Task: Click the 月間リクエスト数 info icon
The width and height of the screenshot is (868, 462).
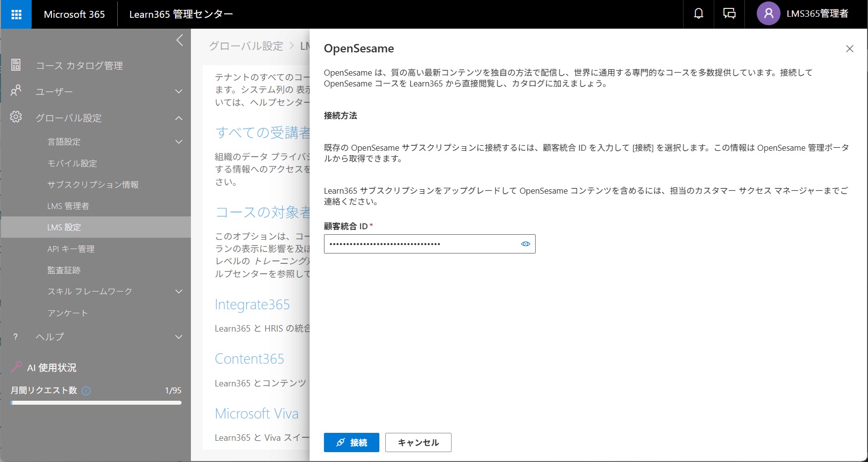Action: [86, 390]
